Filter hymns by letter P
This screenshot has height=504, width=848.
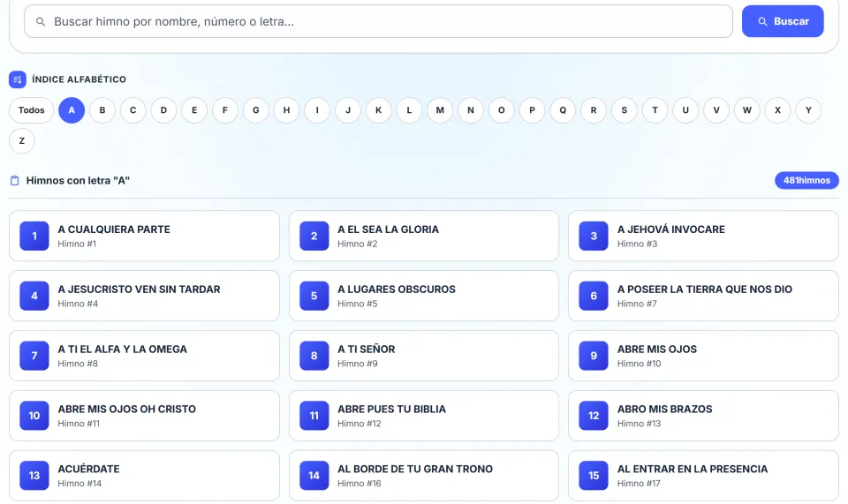click(x=532, y=110)
